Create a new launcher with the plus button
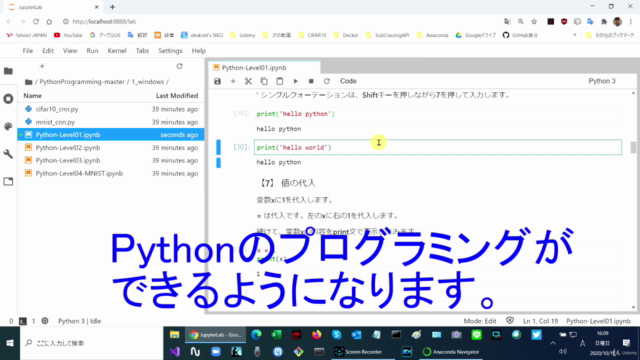Image resolution: width=640 pixels, height=360 pixels. [42, 66]
